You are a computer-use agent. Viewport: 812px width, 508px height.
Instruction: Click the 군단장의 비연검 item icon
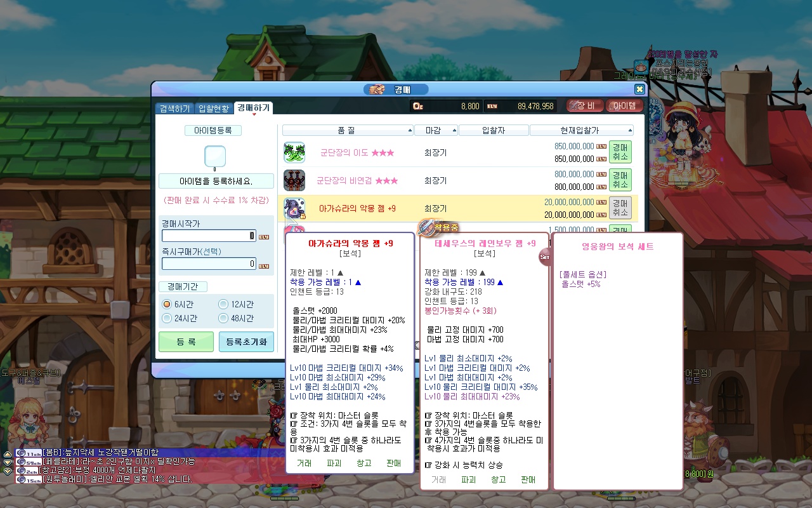pyautogui.click(x=294, y=180)
